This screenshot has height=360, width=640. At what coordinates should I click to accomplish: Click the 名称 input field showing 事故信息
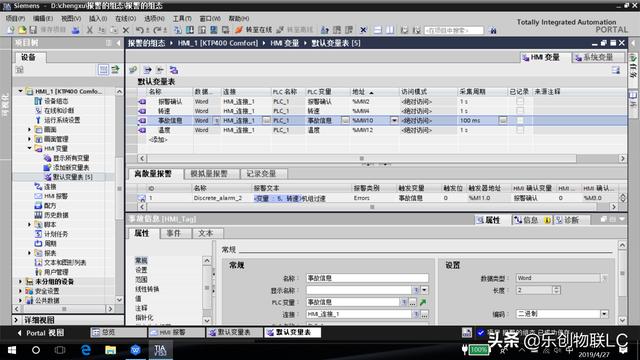pos(367,278)
